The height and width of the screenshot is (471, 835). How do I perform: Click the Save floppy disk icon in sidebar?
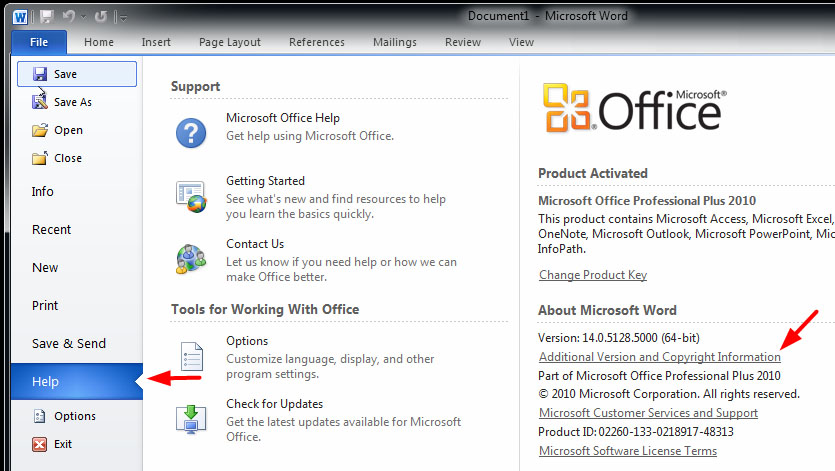click(x=40, y=74)
